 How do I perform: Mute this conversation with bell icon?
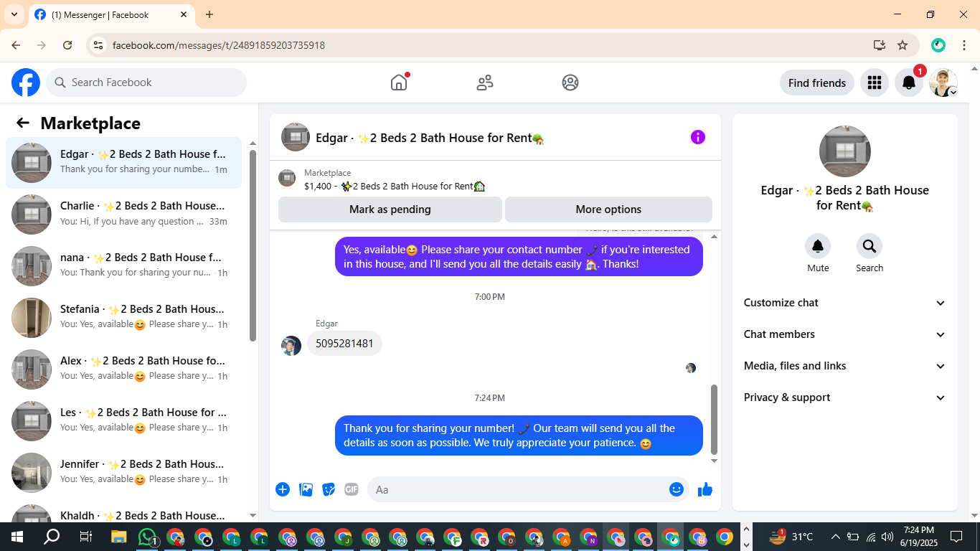(818, 246)
